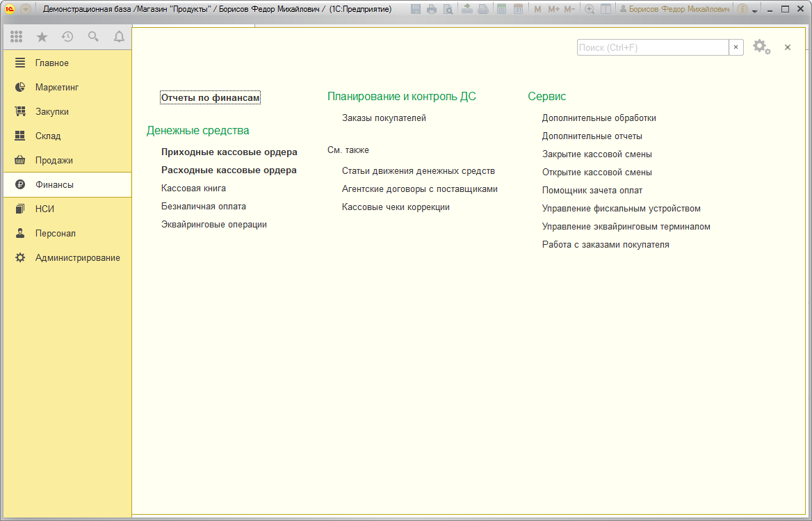812x521 pixels.
Task: Open the Склад section
Action: point(67,136)
